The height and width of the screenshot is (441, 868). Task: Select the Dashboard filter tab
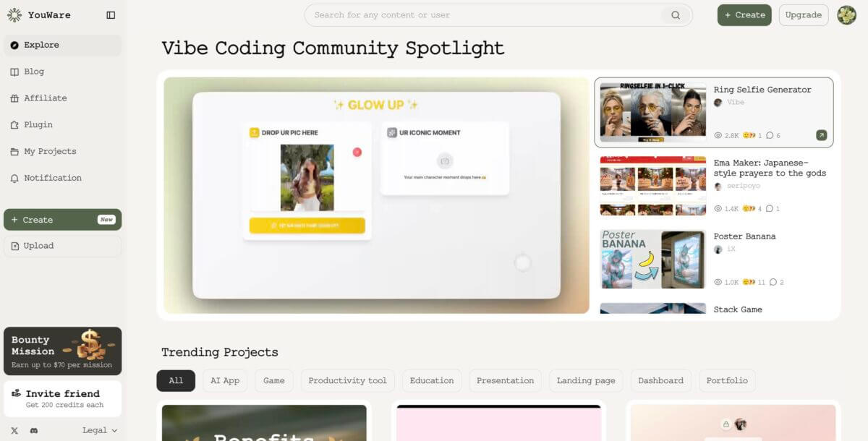click(x=660, y=380)
